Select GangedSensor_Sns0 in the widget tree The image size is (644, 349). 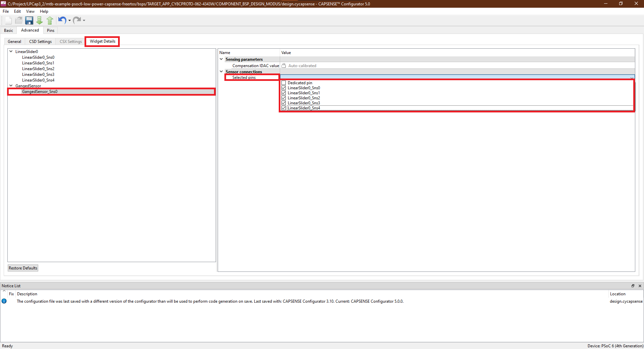point(40,92)
